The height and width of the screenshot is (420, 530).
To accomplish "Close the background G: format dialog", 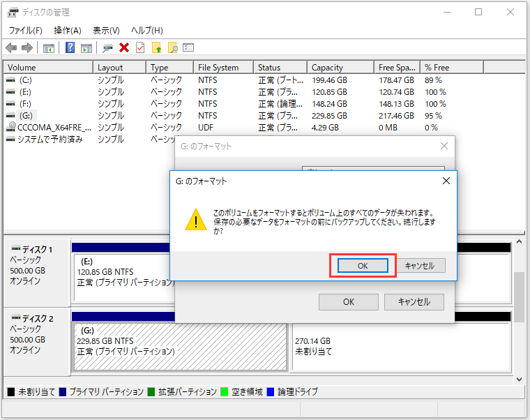I will (444, 146).
